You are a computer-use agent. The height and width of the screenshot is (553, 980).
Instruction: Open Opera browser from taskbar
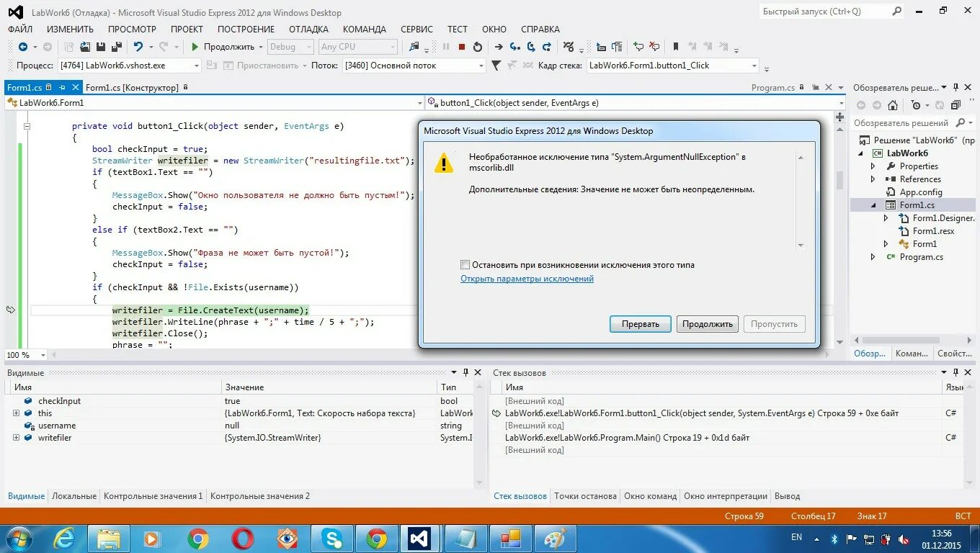point(242,538)
